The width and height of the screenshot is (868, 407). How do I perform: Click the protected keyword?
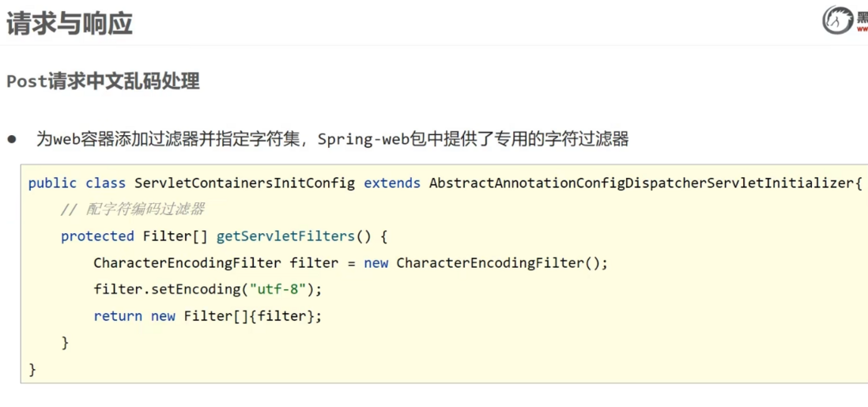coord(97,236)
